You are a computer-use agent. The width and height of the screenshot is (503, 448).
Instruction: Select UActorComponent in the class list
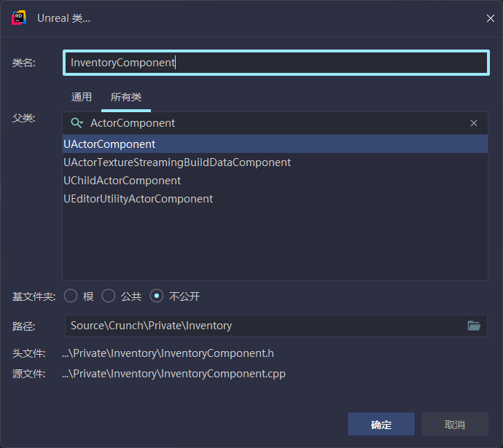276,144
